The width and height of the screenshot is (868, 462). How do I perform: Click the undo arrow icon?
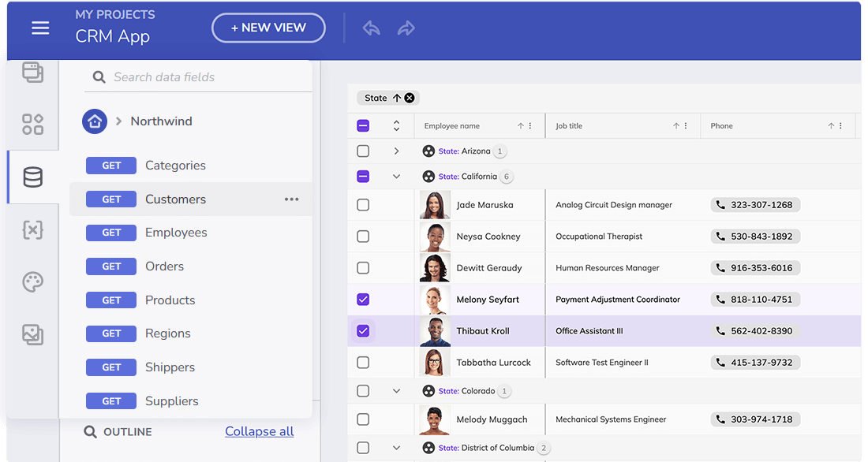(x=372, y=28)
